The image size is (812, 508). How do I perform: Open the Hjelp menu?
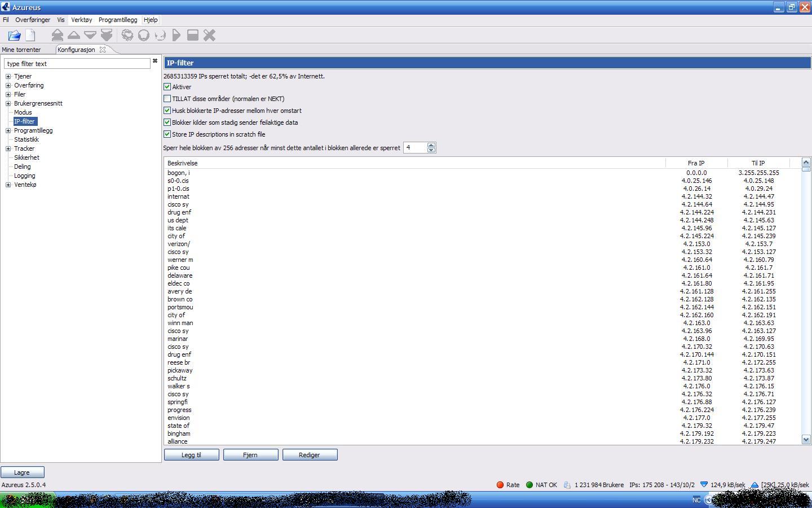click(x=151, y=20)
